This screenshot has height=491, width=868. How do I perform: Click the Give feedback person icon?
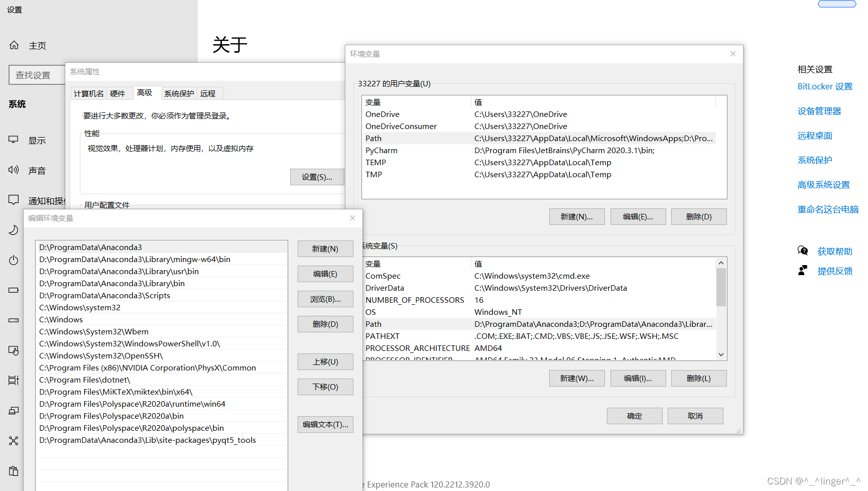tap(803, 271)
